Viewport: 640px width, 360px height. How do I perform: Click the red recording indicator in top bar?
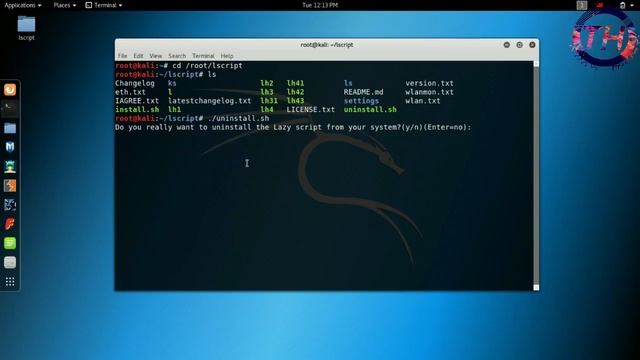600,5
